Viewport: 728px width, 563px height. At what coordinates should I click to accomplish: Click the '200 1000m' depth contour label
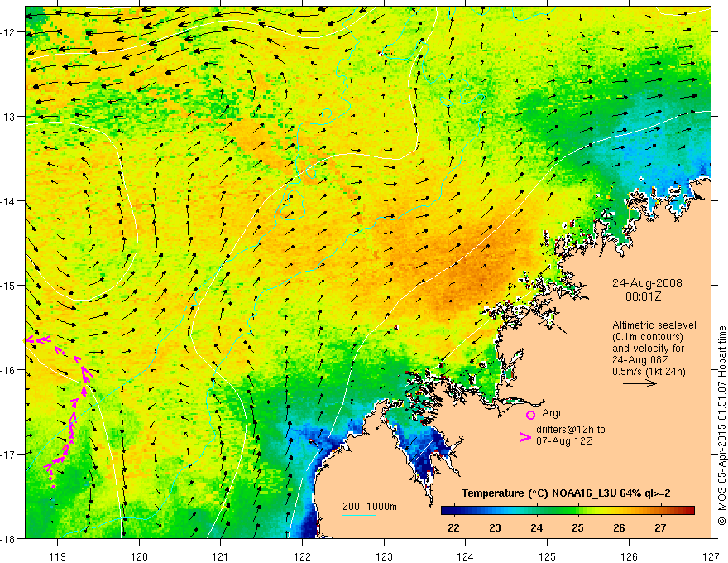click(370, 507)
